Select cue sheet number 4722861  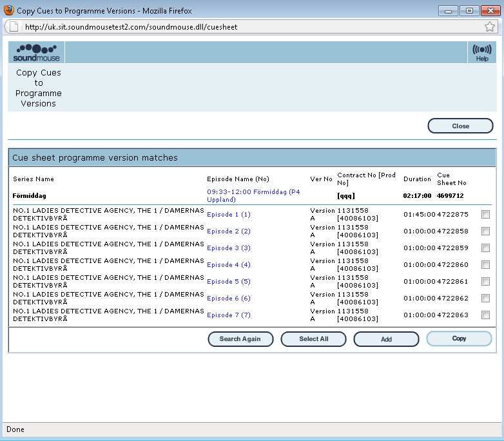coord(452,282)
